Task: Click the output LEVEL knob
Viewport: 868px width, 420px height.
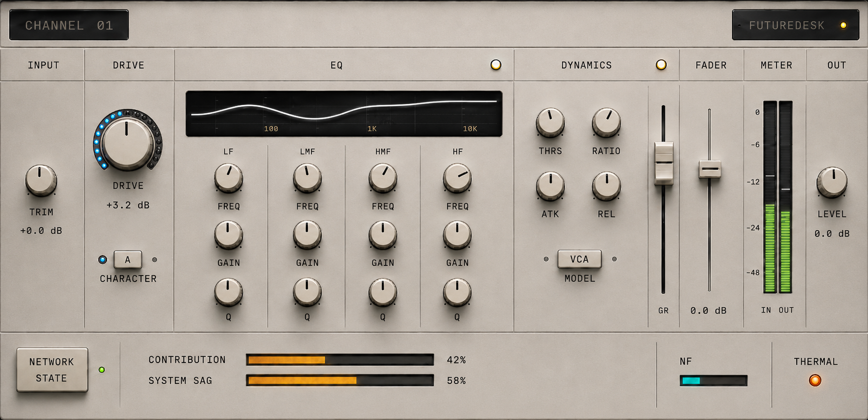Action: click(832, 182)
